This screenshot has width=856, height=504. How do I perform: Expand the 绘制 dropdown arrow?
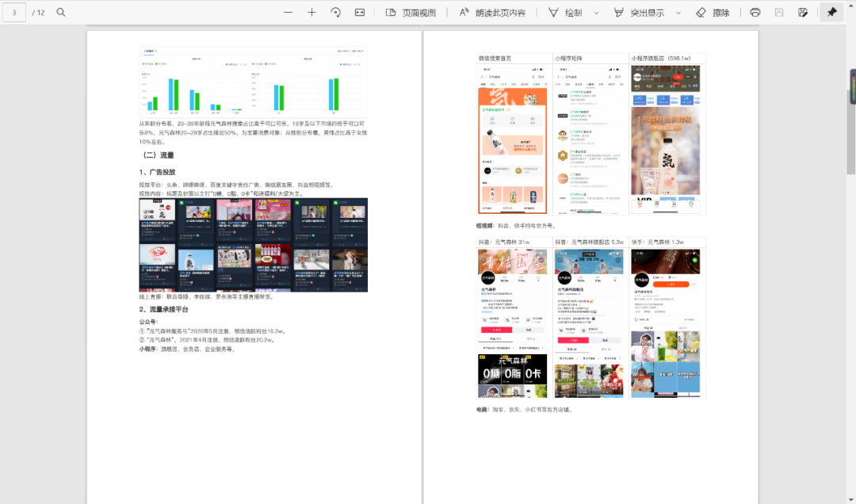596,13
